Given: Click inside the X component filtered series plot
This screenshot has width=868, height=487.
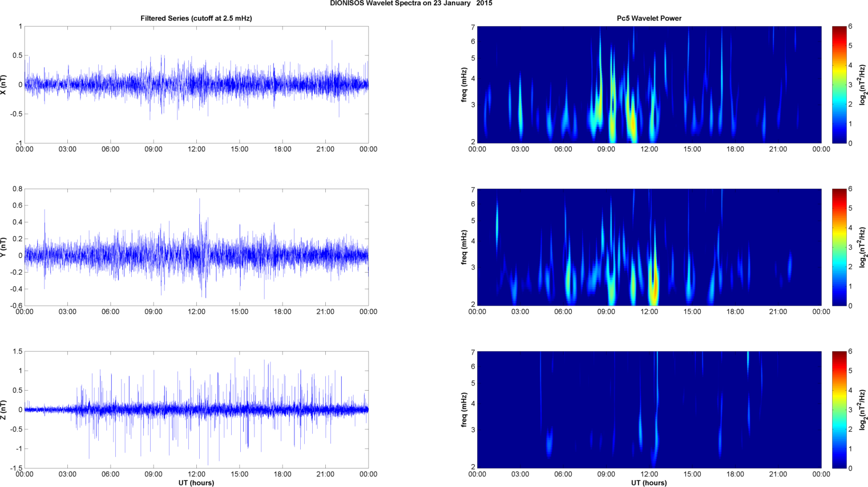Looking at the screenshot, I should coord(196,84).
